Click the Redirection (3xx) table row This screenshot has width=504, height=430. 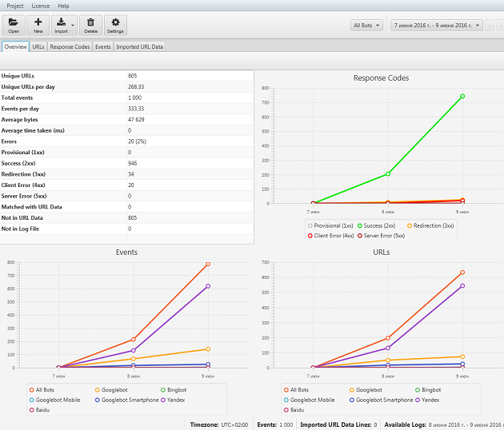click(127, 174)
